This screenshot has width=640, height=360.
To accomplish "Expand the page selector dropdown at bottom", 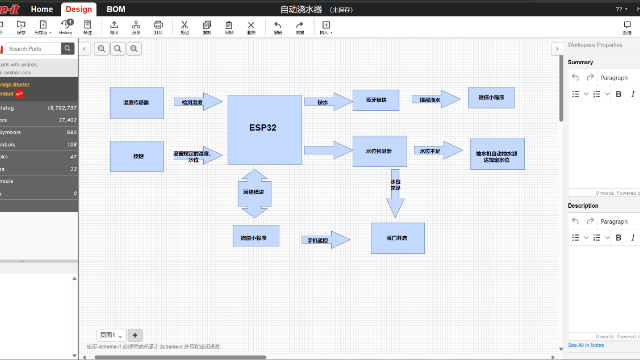I will (x=111, y=335).
